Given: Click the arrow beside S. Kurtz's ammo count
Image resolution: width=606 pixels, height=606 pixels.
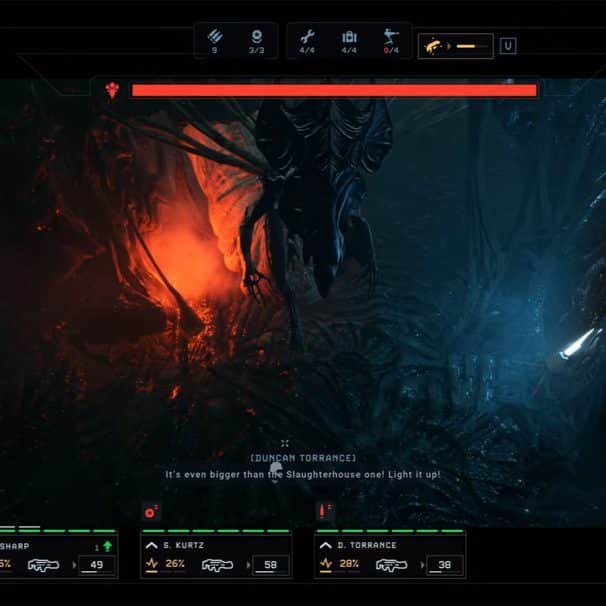Looking at the screenshot, I should tap(248, 565).
